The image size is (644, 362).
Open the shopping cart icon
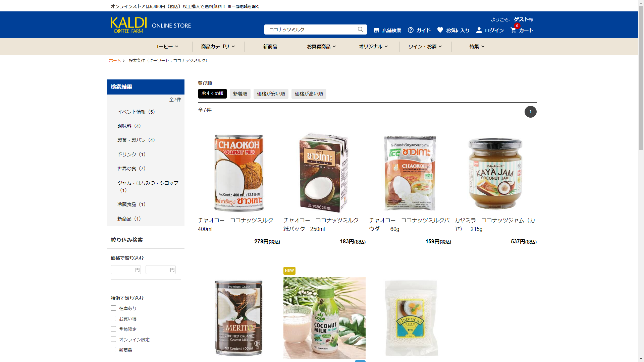[x=513, y=30]
